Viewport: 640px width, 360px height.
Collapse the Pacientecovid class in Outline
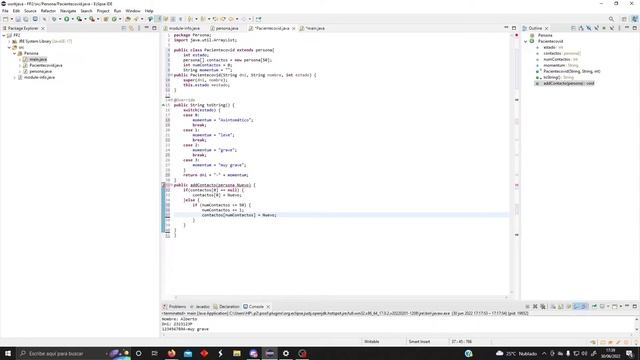[x=526, y=41]
